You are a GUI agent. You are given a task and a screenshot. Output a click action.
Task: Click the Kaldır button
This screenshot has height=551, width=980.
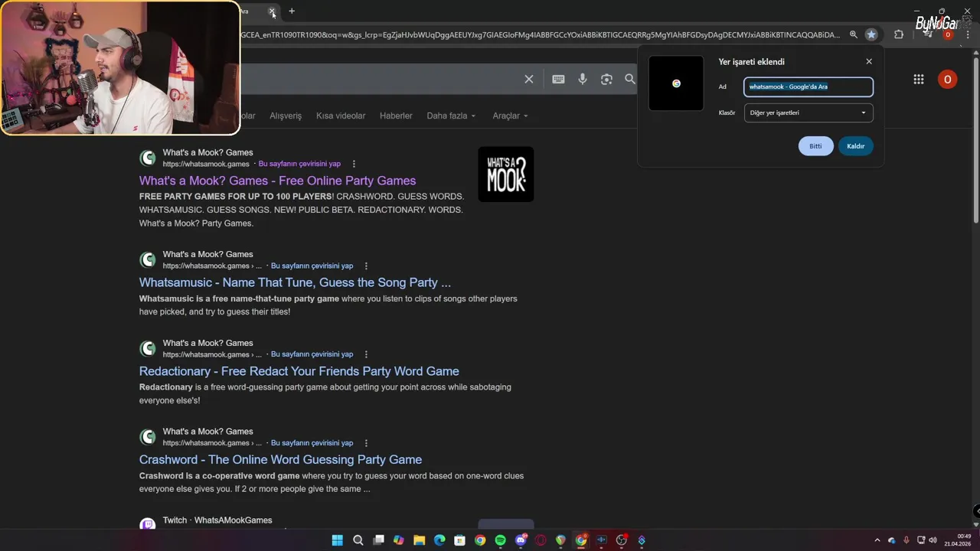pos(856,146)
